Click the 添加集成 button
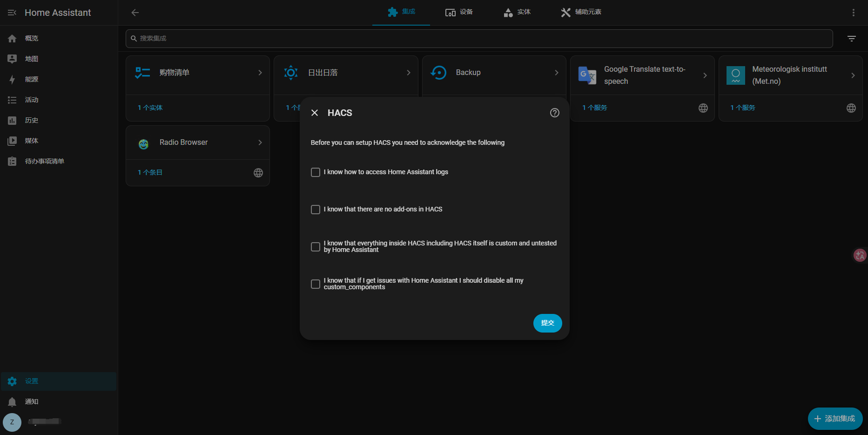868x435 pixels. pos(835,419)
